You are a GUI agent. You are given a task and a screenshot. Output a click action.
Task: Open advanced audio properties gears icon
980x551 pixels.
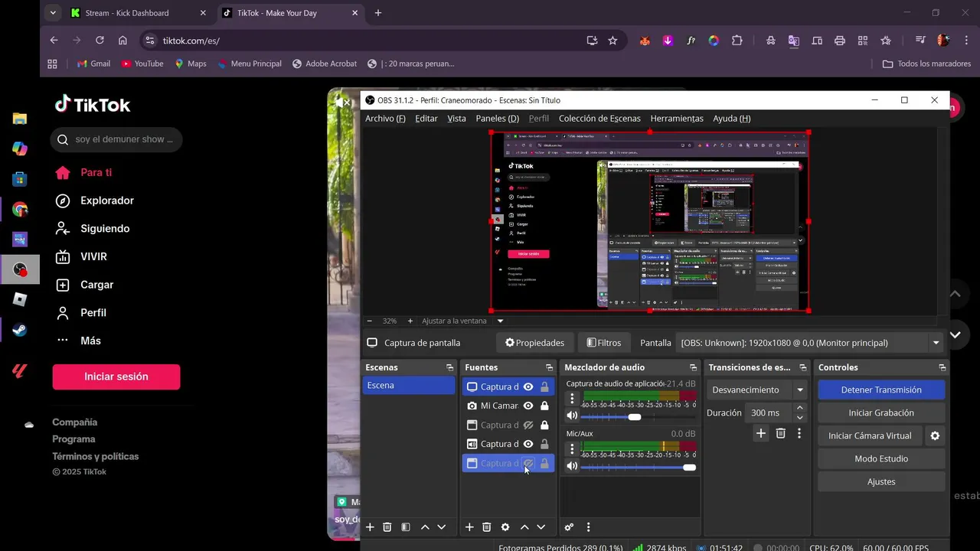click(x=569, y=527)
